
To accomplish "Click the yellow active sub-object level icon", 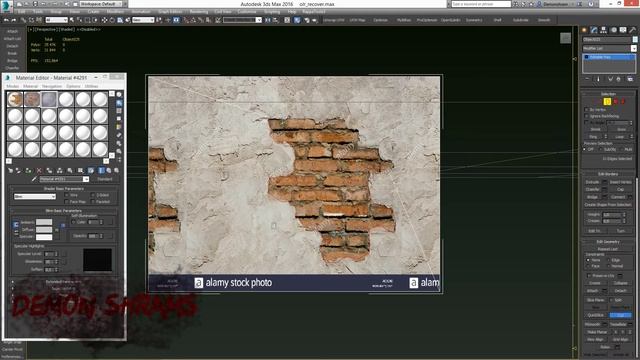I will coord(607,102).
